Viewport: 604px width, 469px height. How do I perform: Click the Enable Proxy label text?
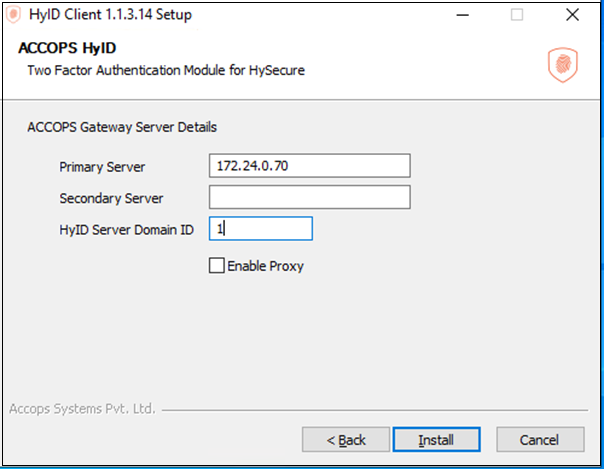point(265,266)
